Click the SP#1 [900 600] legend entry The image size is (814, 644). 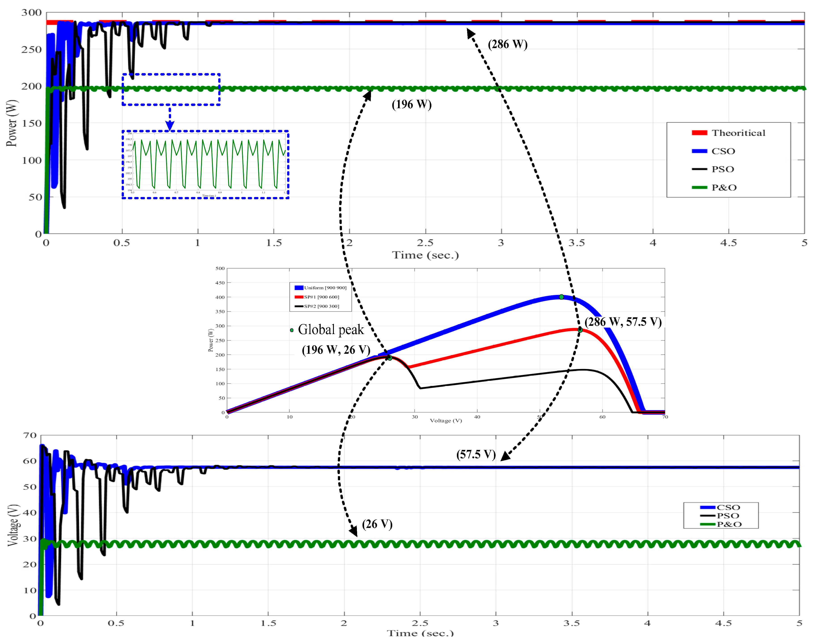click(321, 297)
